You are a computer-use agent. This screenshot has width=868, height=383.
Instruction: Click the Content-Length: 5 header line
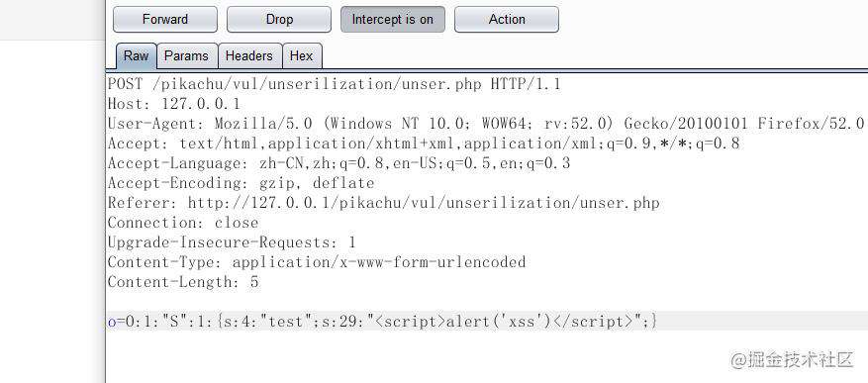click(183, 282)
